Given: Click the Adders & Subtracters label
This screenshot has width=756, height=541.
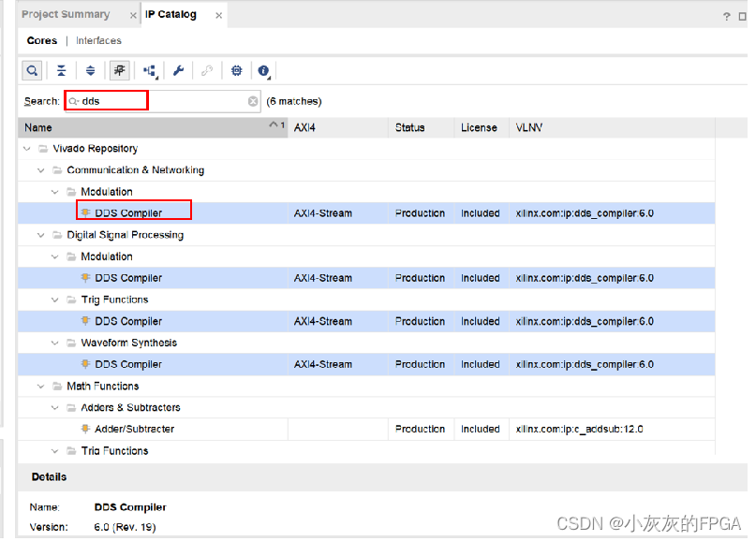Looking at the screenshot, I should [x=130, y=407].
